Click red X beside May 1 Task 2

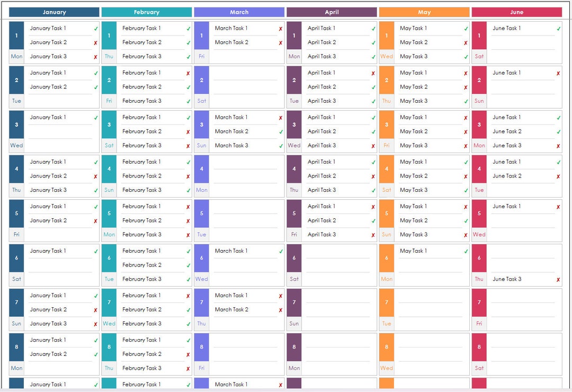click(x=466, y=43)
